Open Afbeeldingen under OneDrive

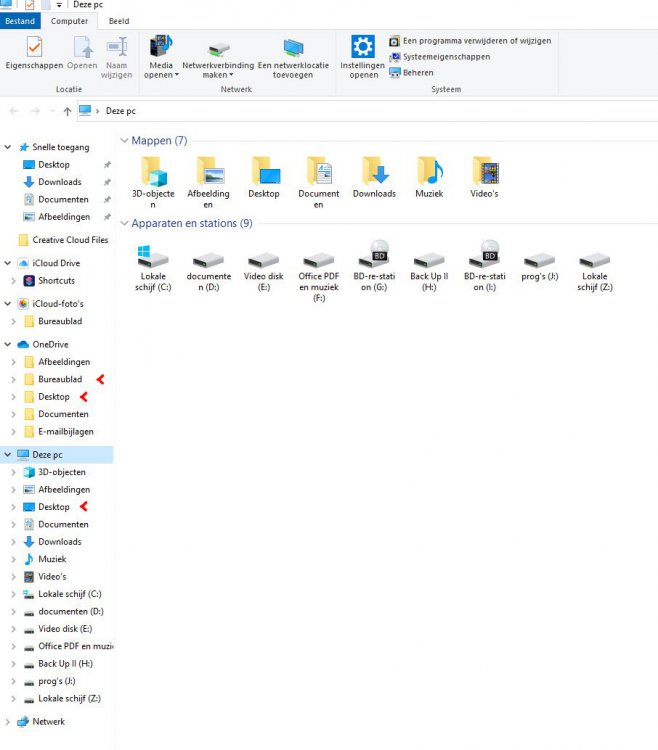tap(64, 362)
